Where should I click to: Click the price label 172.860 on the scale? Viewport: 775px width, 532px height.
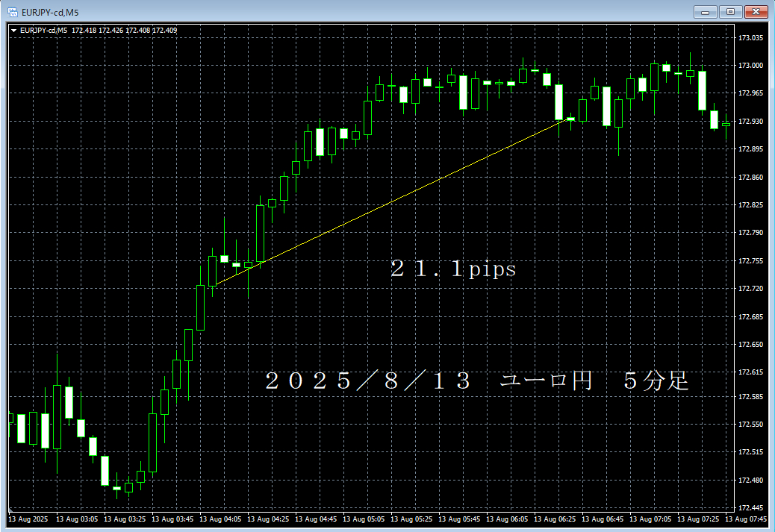click(750, 177)
